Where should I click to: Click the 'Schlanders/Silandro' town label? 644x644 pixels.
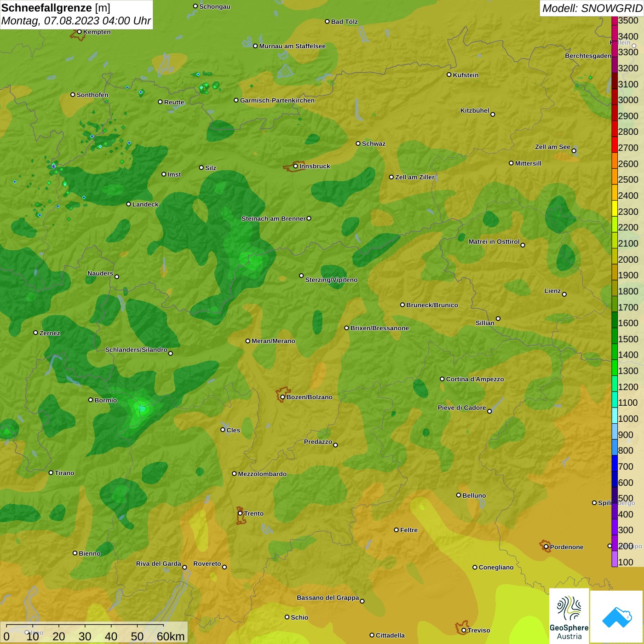[136, 350]
